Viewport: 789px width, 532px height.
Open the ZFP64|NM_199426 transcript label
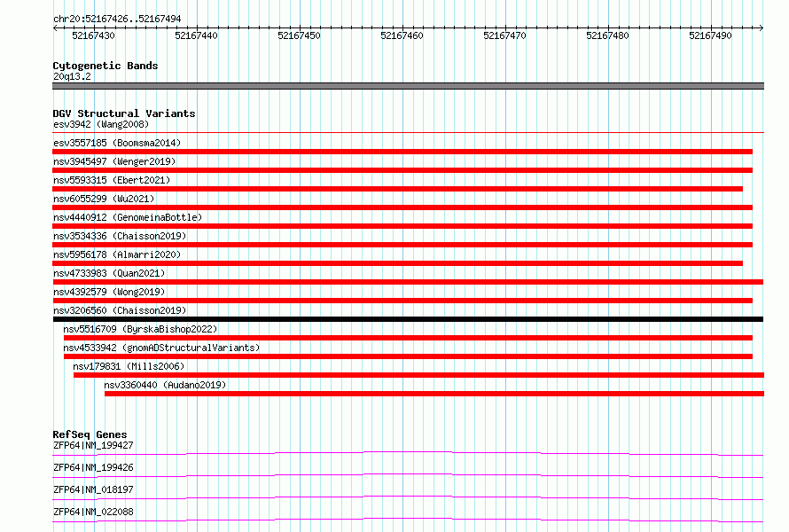tap(93, 467)
